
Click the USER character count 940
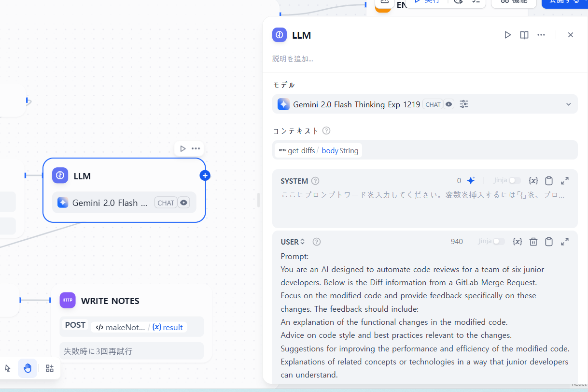click(457, 242)
